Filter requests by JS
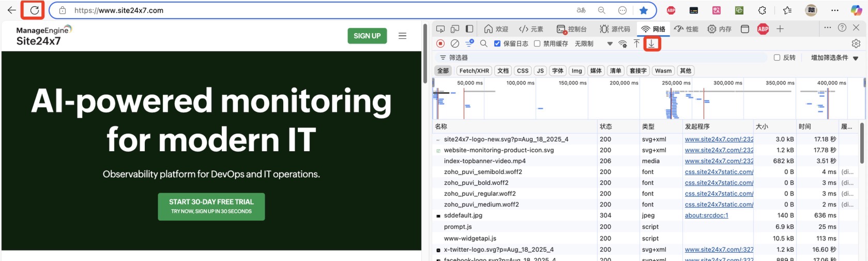The height and width of the screenshot is (261, 868). [540, 71]
